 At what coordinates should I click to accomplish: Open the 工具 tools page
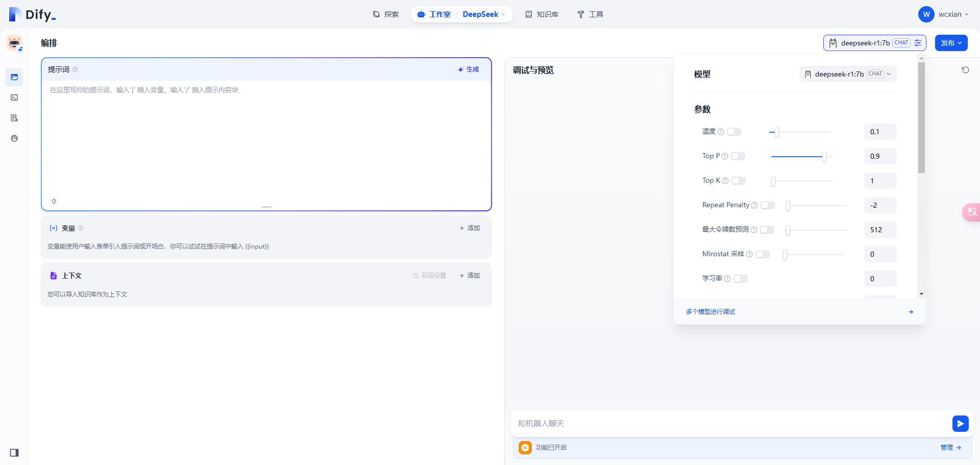(x=591, y=14)
